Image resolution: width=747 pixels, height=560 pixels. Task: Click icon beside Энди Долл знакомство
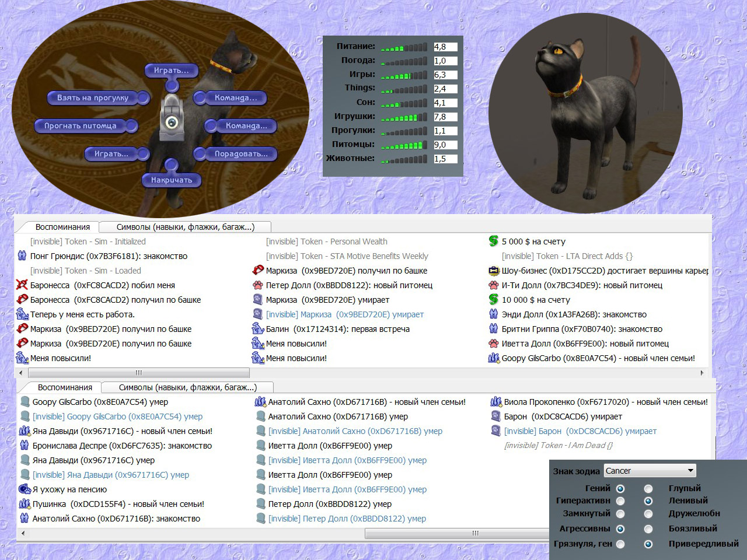tap(494, 314)
